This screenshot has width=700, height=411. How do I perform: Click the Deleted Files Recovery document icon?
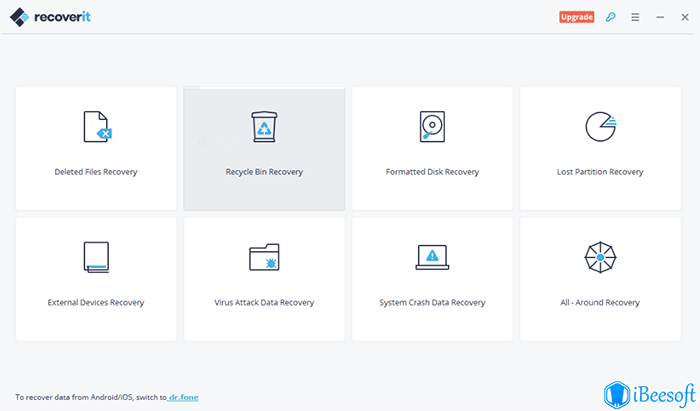tap(98, 127)
